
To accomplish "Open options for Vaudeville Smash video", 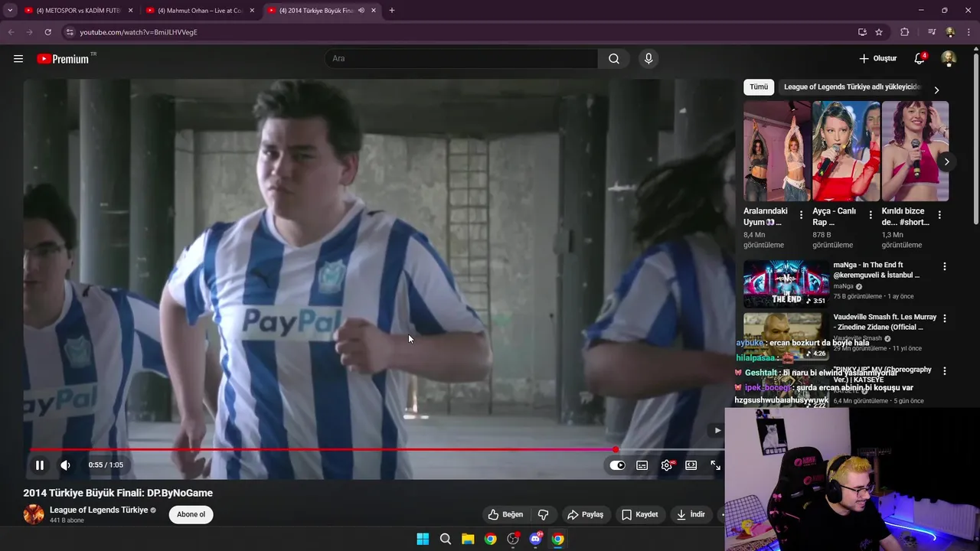I will (944, 318).
